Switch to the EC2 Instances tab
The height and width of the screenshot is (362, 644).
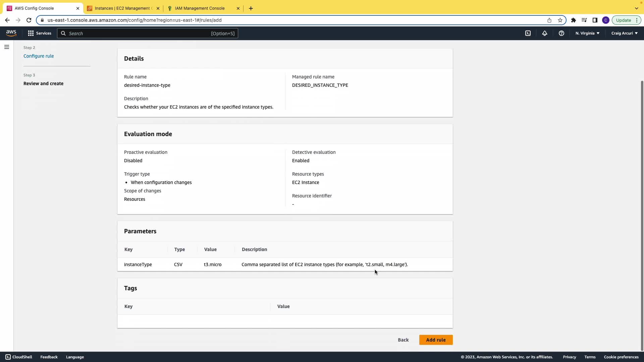point(122,8)
